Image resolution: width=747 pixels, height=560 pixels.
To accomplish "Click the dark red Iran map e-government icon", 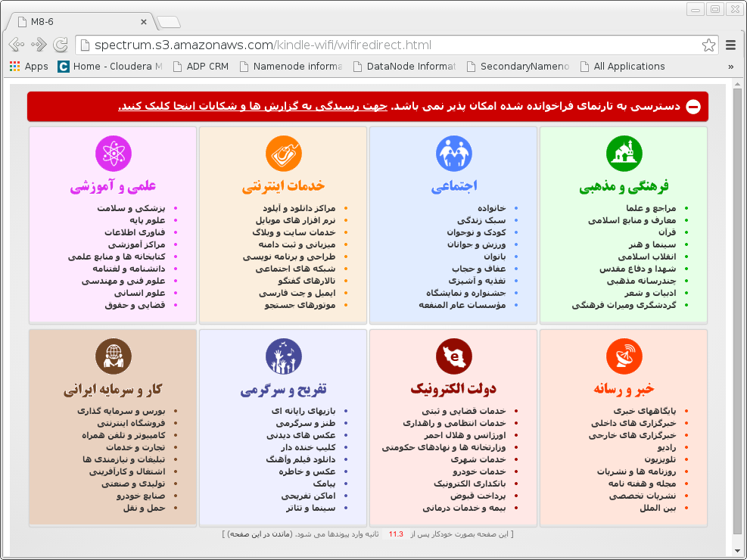I will 454,356.
